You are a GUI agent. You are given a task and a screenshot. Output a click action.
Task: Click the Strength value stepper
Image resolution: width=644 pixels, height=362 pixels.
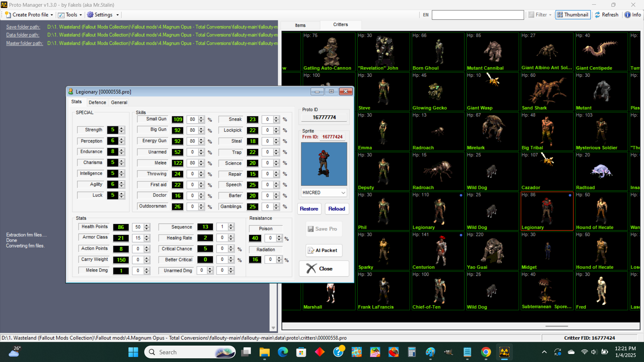point(122,130)
